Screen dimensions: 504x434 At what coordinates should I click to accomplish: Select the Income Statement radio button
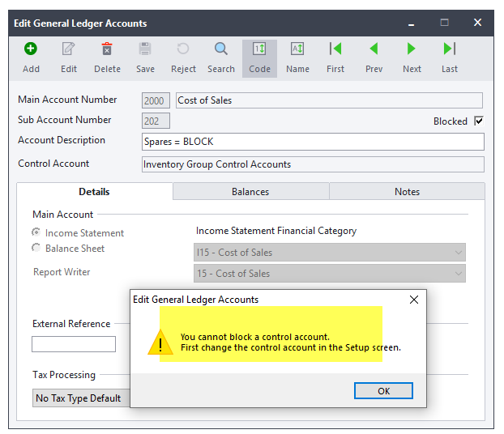(36, 232)
